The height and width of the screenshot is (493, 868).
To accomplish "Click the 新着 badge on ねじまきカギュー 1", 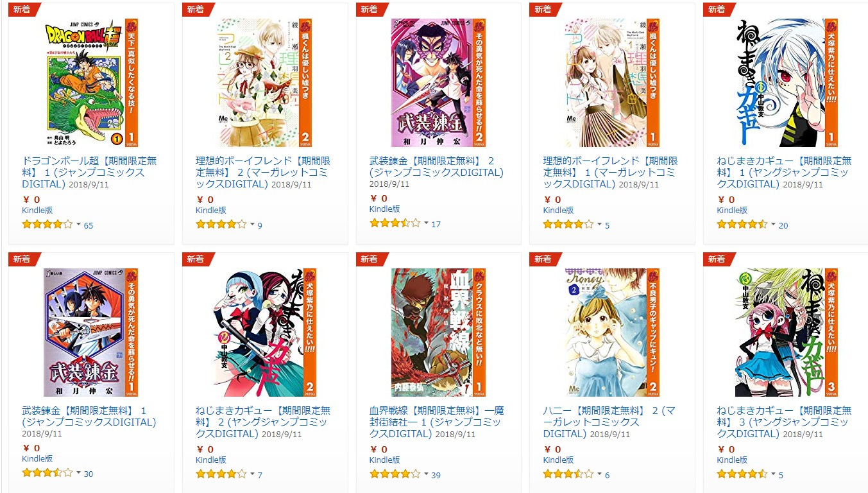I will coord(717,9).
